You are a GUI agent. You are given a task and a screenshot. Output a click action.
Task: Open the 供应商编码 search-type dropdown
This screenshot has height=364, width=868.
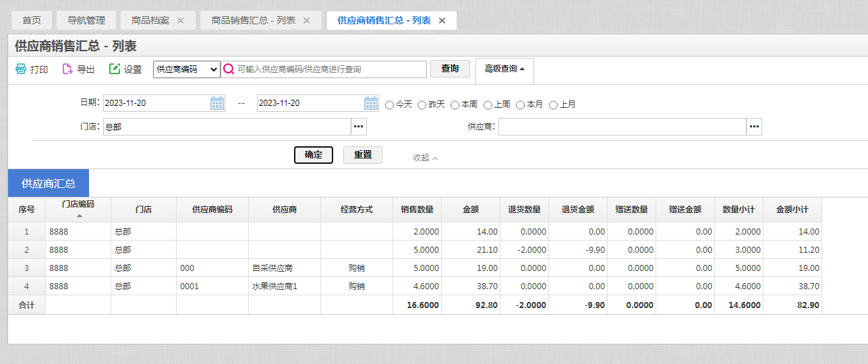click(x=187, y=69)
